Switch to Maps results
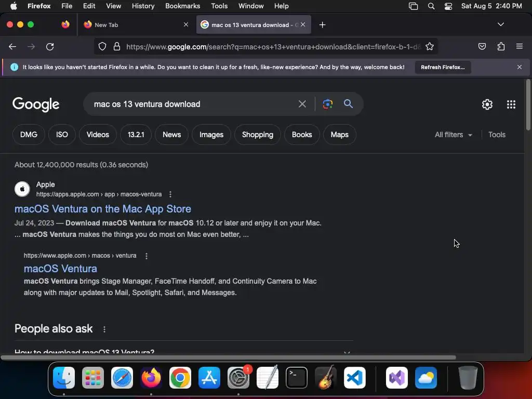 340,135
